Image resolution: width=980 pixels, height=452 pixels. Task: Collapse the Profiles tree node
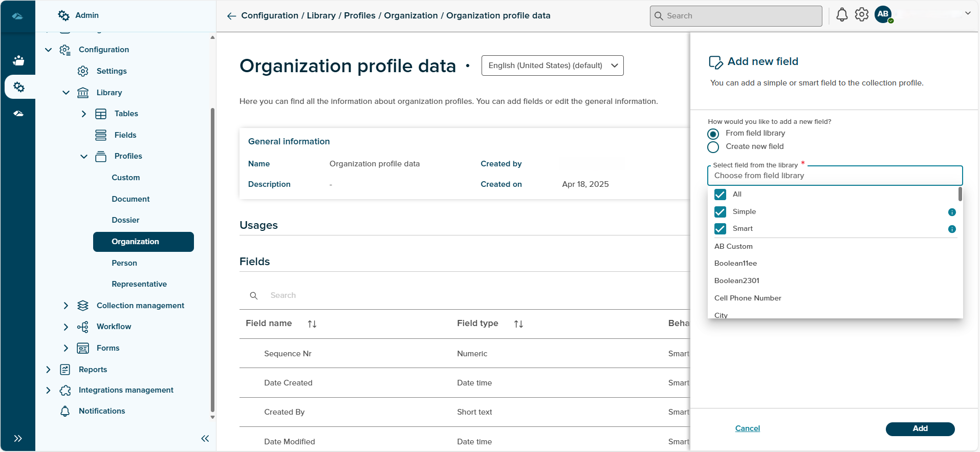click(84, 156)
